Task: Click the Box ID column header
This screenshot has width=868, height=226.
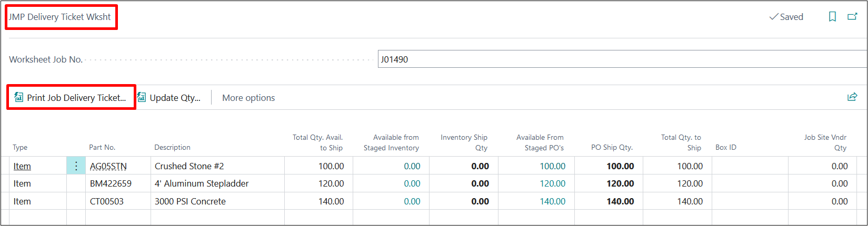Action: click(725, 148)
